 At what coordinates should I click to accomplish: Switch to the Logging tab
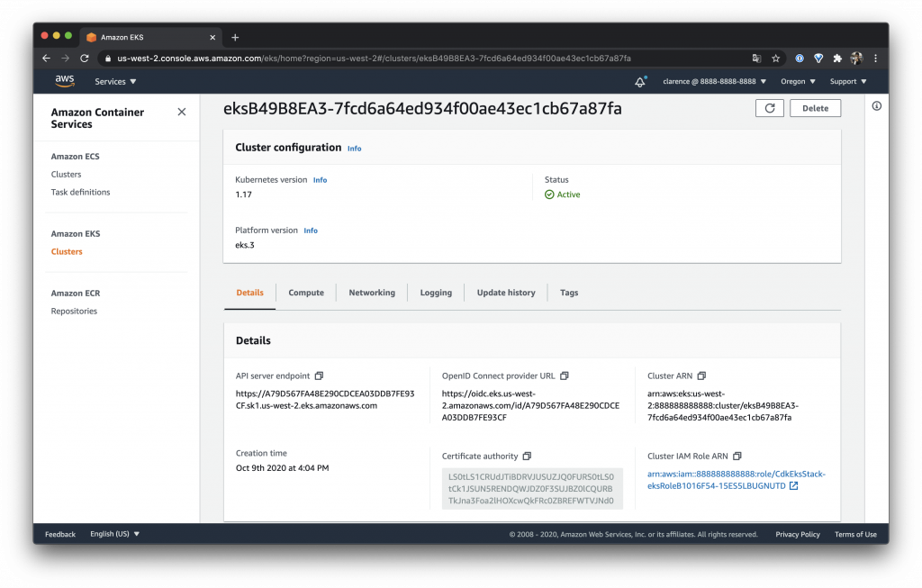(x=436, y=293)
